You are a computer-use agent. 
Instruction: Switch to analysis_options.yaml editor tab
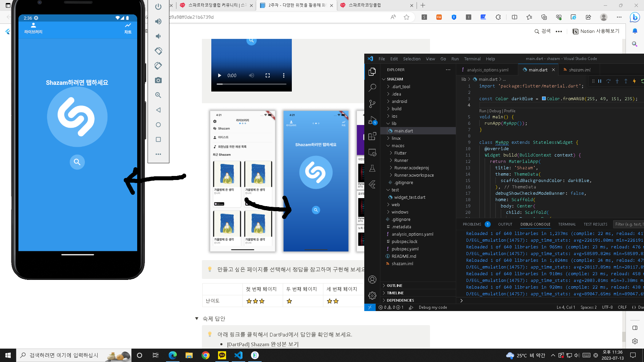pyautogui.click(x=487, y=70)
